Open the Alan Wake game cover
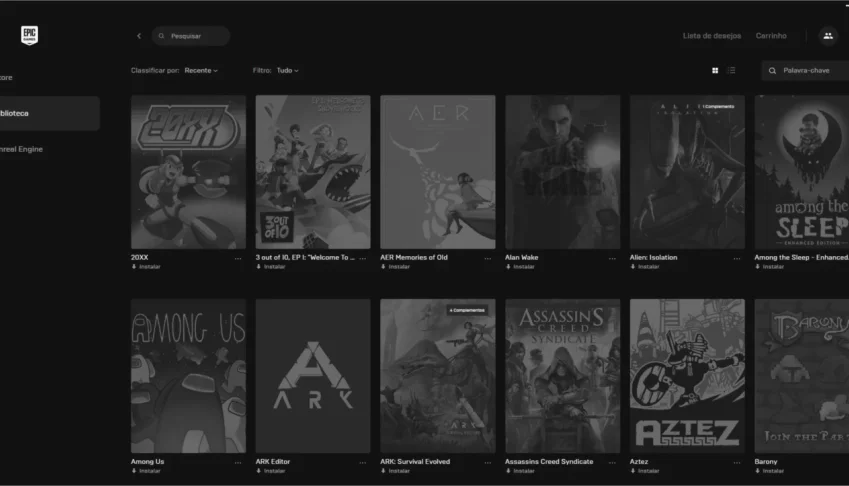The image size is (849, 486). pyautogui.click(x=563, y=172)
